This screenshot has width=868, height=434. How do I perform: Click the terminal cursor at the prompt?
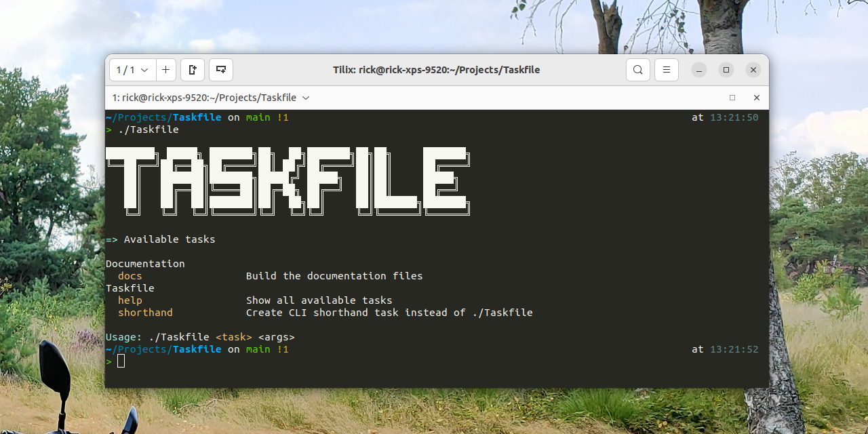click(x=121, y=361)
